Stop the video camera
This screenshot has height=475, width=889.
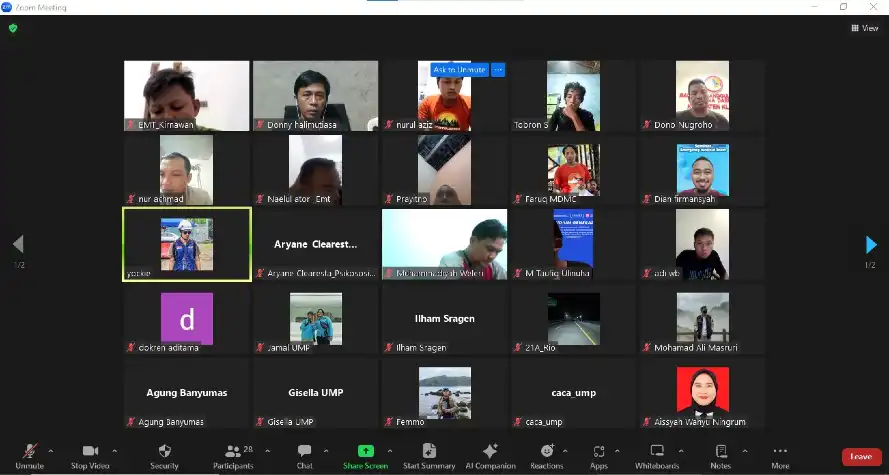click(x=91, y=455)
